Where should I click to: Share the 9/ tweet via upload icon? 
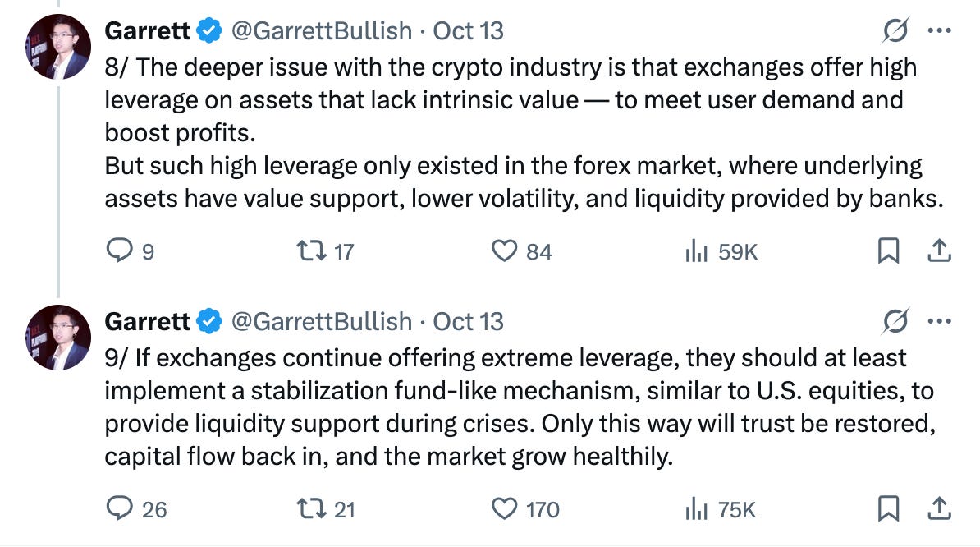coord(939,508)
